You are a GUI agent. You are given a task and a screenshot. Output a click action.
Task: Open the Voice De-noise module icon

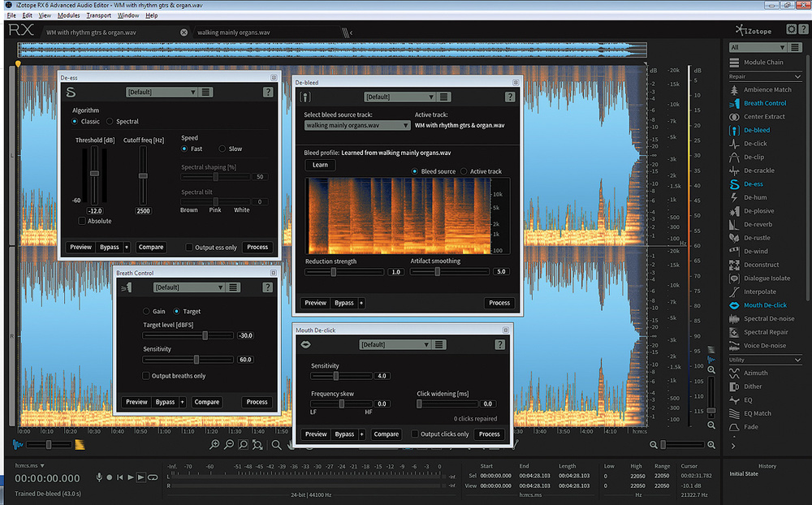pos(734,346)
